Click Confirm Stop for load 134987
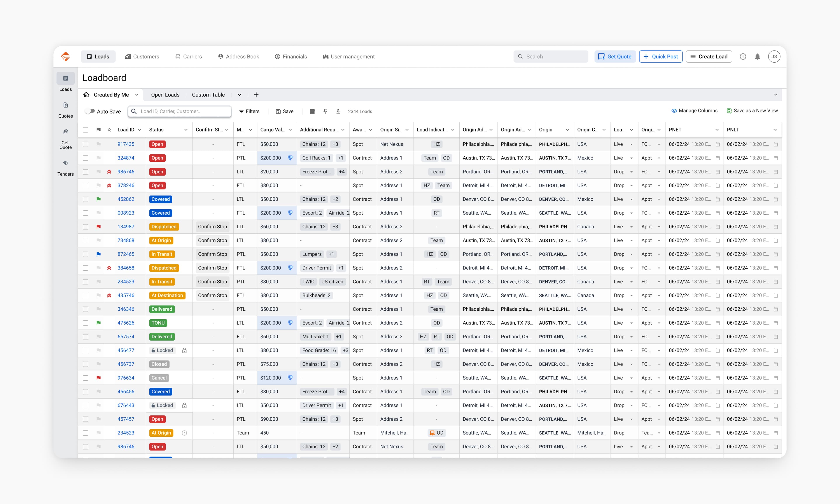Screen dimensions: 840x504 tap(213, 227)
